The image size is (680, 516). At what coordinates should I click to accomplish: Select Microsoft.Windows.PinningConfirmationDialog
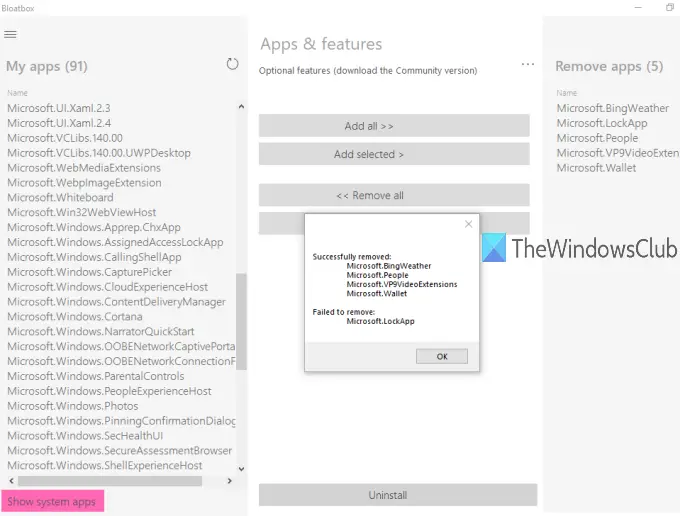coord(121,421)
